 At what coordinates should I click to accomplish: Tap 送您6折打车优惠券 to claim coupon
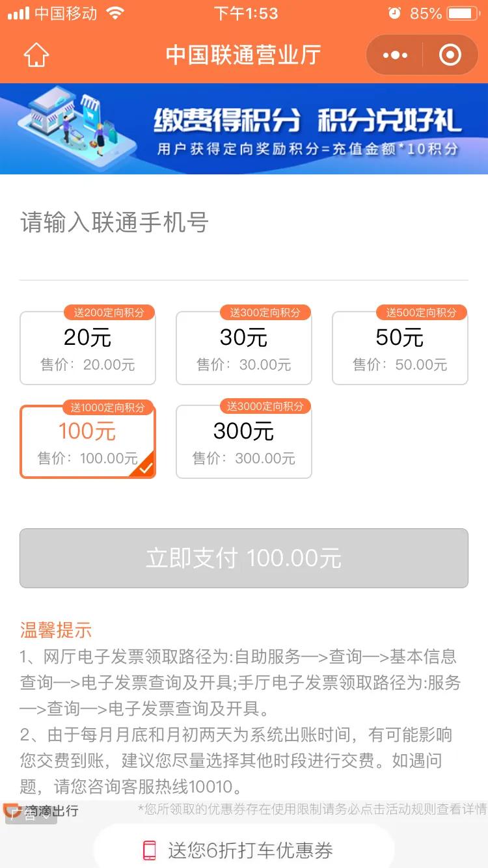point(243,850)
